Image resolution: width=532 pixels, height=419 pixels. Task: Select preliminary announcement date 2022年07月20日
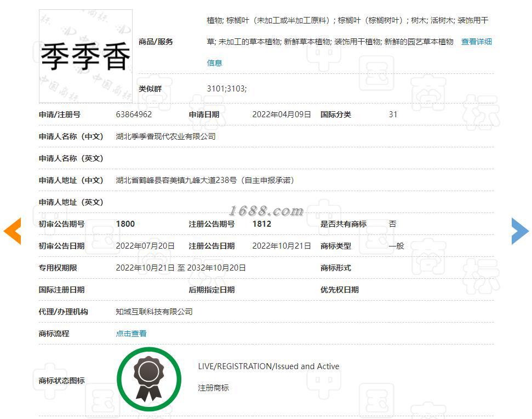[x=145, y=246]
